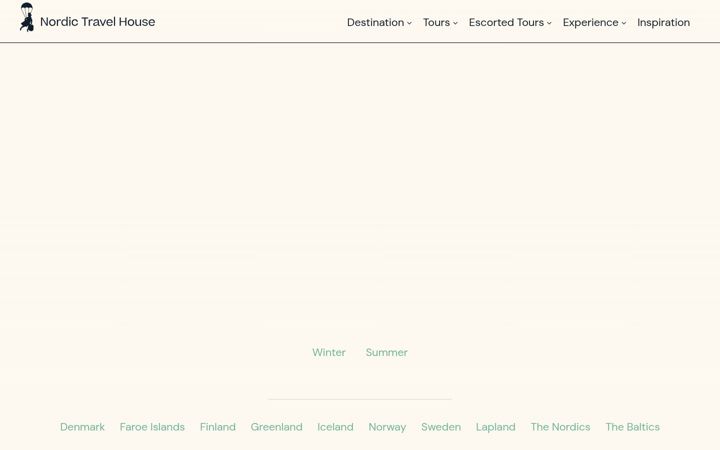The height and width of the screenshot is (450, 720).
Task: Choose the Iceland destination link
Action: (335, 427)
